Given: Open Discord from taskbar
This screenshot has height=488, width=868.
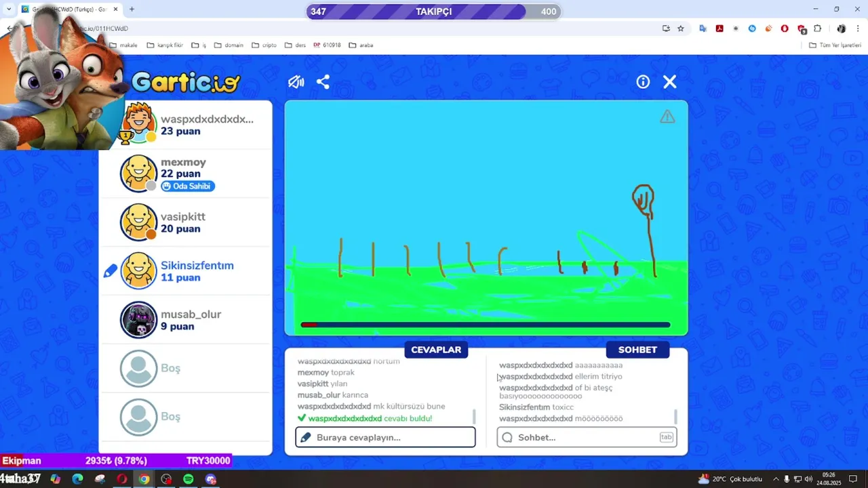Looking at the screenshot, I should click(x=211, y=479).
